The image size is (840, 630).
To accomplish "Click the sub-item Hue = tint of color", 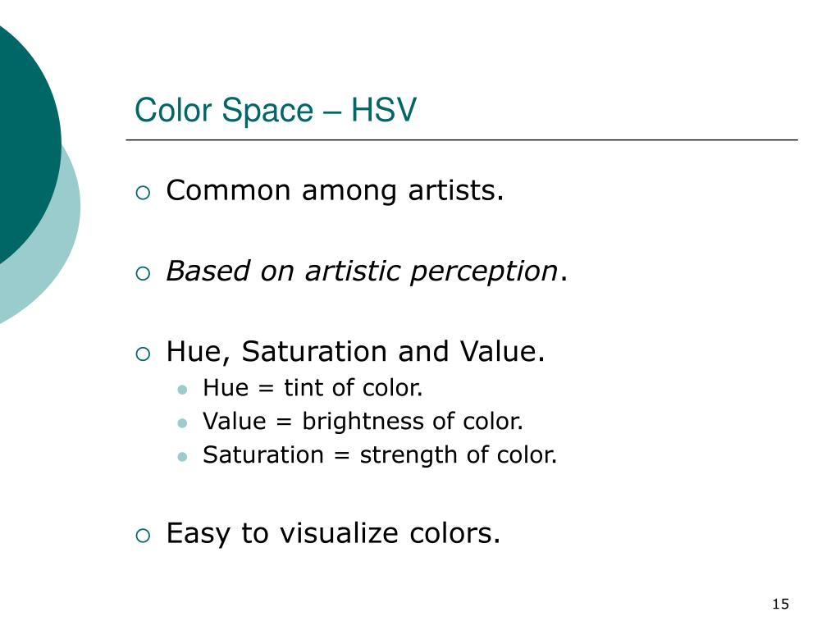I will pyautogui.click(x=313, y=388).
